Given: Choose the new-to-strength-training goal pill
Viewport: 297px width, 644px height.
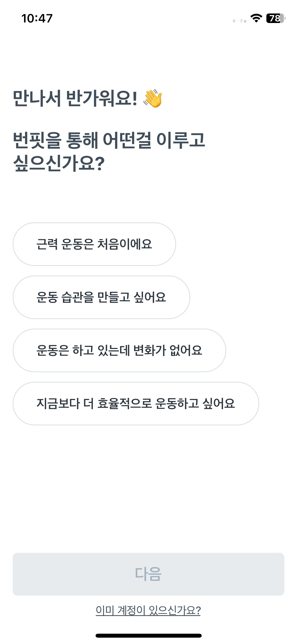Looking at the screenshot, I should [x=94, y=244].
